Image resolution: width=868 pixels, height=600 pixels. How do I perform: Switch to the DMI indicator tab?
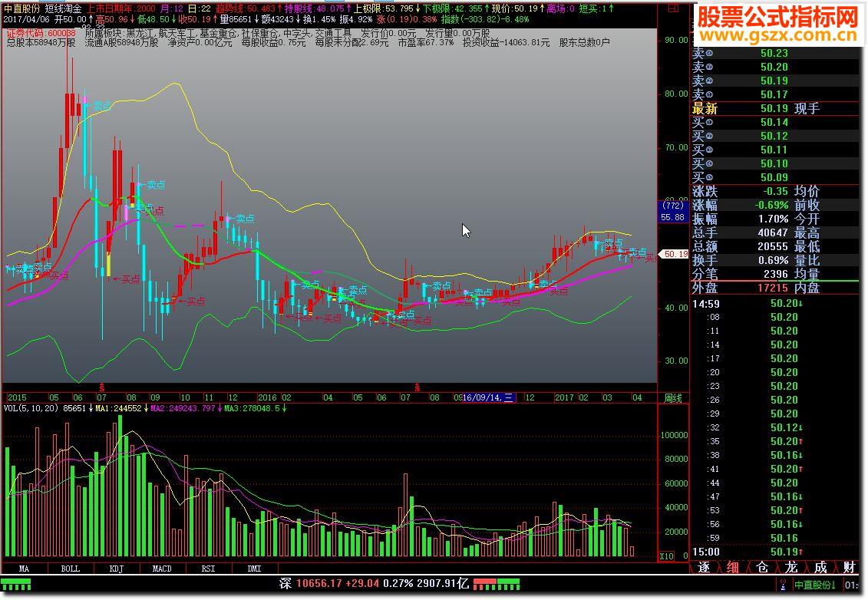[x=254, y=569]
